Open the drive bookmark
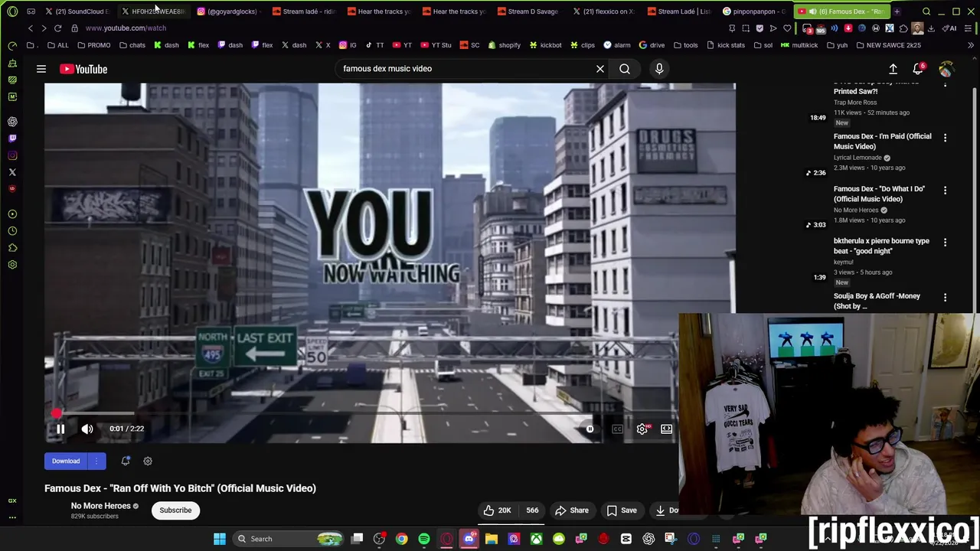The height and width of the screenshot is (551, 980). pos(652,45)
